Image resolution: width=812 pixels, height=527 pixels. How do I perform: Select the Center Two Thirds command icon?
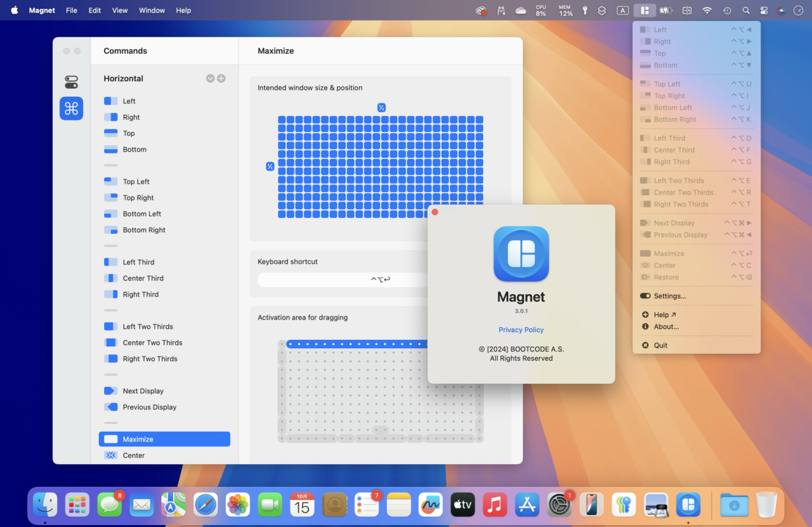[x=111, y=342]
